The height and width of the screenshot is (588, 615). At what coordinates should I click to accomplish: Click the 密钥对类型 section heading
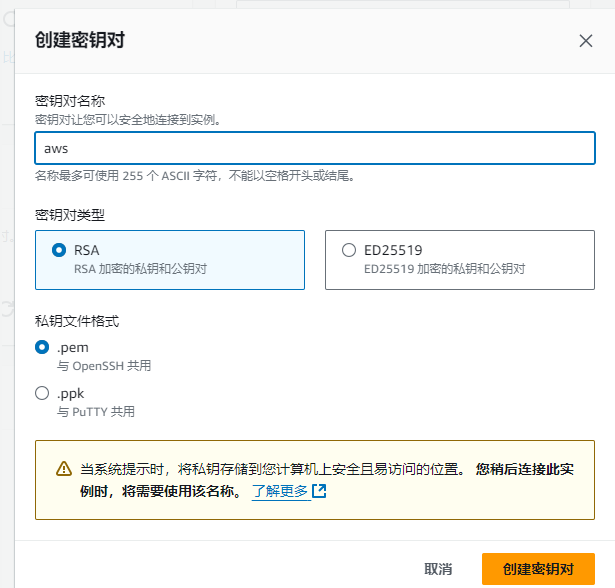[70, 214]
